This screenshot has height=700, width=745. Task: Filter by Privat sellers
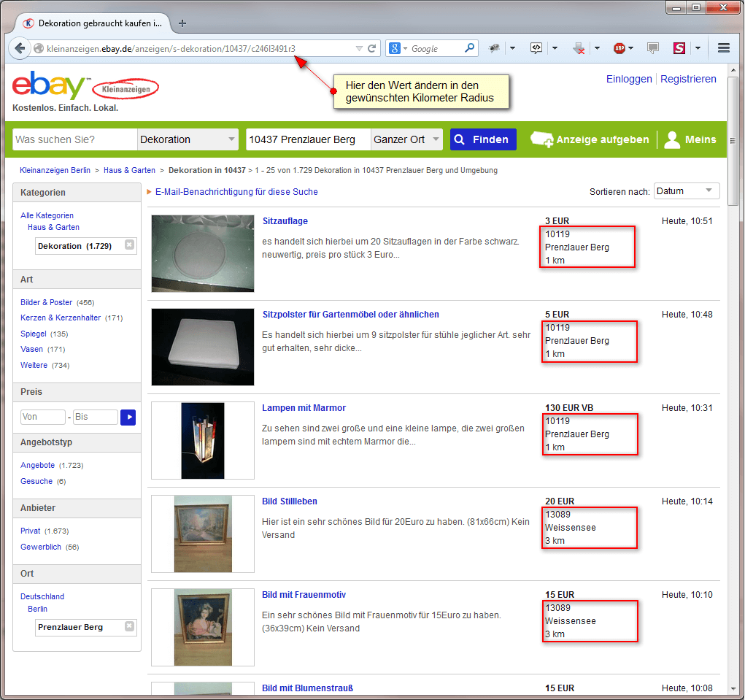[x=31, y=531]
